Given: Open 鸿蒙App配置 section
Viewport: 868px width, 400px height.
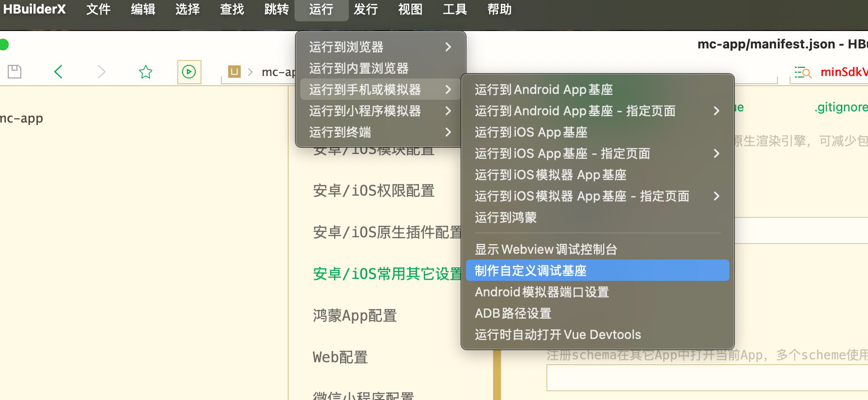Looking at the screenshot, I should 355,316.
